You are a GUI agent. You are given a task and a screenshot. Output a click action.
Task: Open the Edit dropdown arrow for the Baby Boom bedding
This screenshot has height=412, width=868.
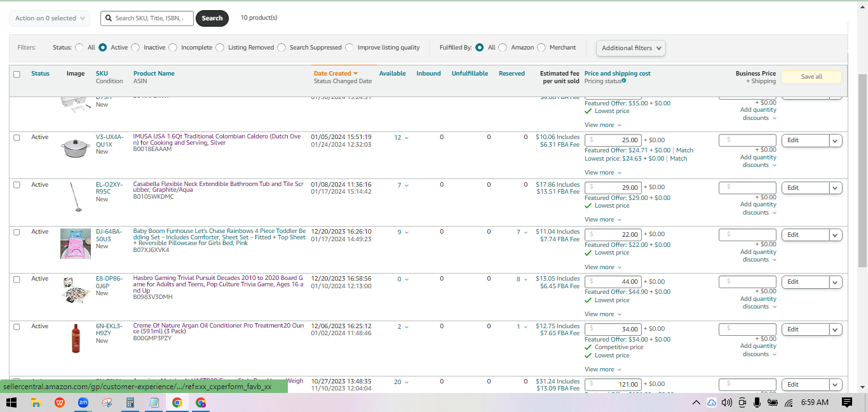[x=836, y=235]
